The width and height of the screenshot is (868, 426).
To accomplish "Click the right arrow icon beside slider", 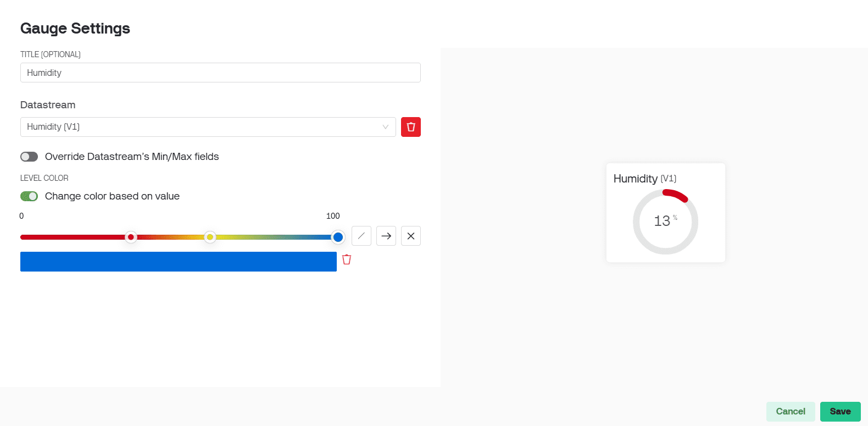I will click(x=386, y=236).
